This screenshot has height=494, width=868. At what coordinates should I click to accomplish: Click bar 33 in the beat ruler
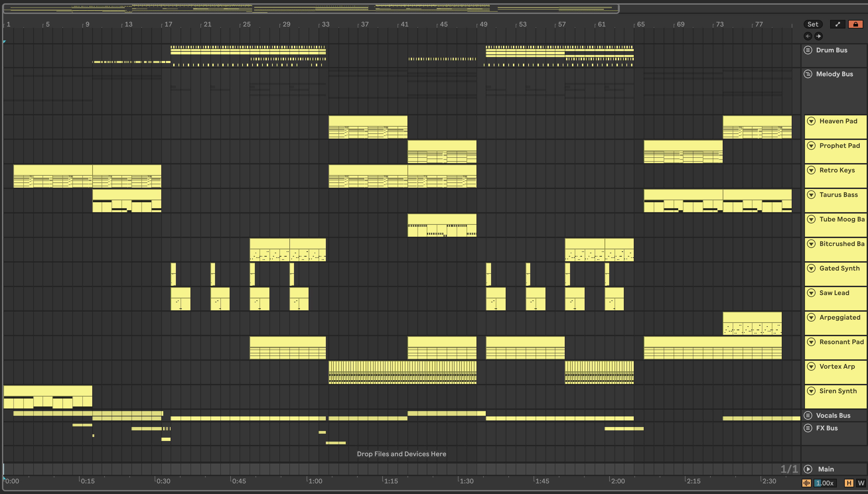click(x=325, y=24)
